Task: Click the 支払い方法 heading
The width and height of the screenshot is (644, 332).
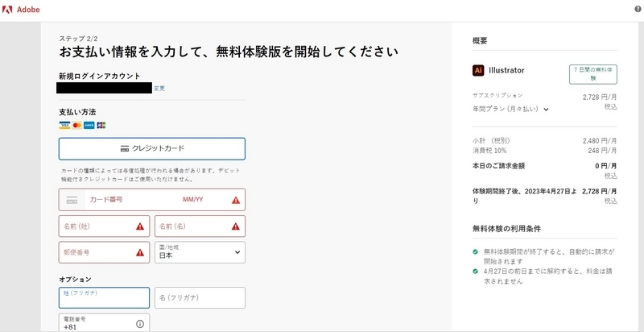Action: (x=77, y=112)
